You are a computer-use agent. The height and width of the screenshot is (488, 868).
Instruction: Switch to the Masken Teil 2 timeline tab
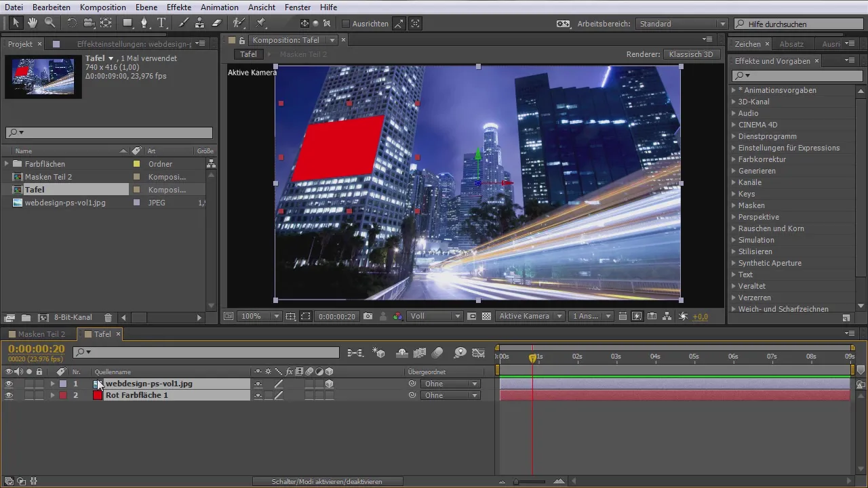(41, 334)
